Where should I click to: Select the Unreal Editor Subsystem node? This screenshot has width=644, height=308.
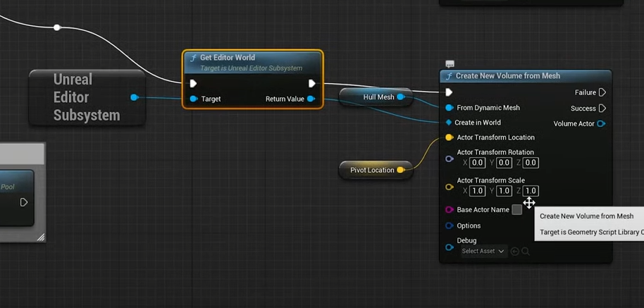pyautogui.click(x=87, y=97)
